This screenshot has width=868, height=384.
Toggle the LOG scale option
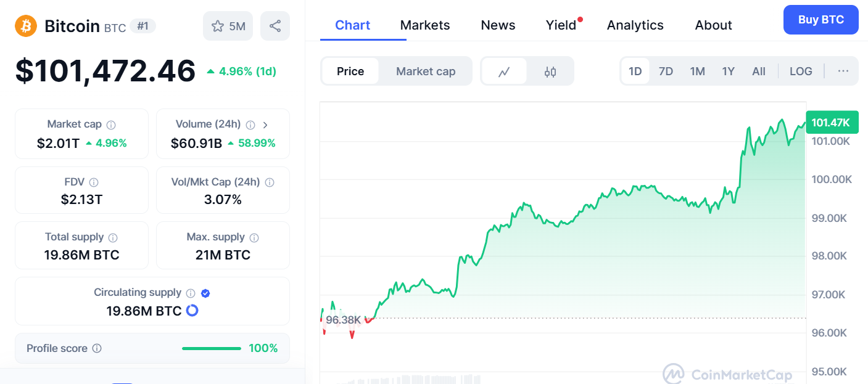801,71
